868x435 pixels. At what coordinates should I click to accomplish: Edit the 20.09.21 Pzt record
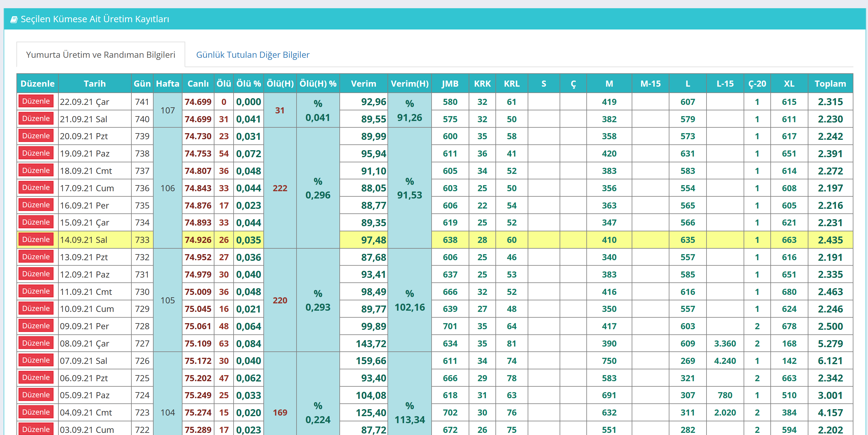pyautogui.click(x=36, y=136)
